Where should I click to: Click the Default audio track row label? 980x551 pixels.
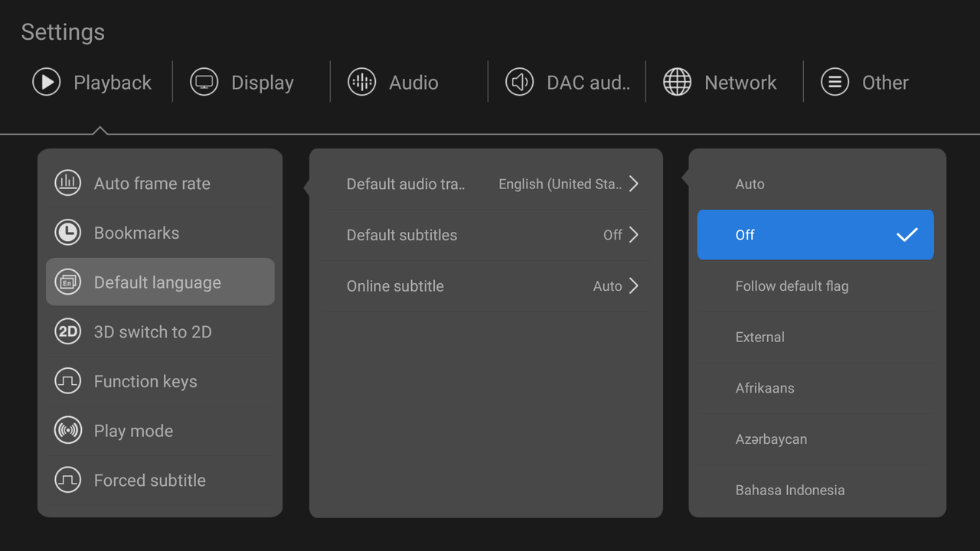[406, 184]
